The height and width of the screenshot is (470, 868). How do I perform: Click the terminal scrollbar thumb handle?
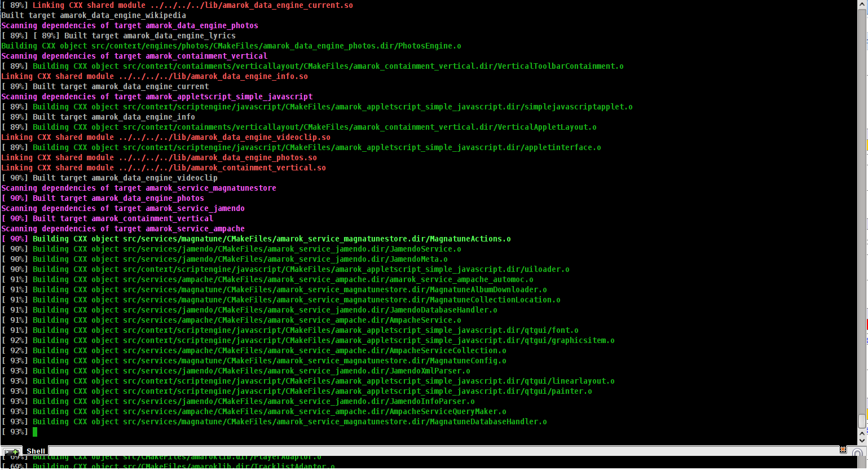(x=862, y=421)
